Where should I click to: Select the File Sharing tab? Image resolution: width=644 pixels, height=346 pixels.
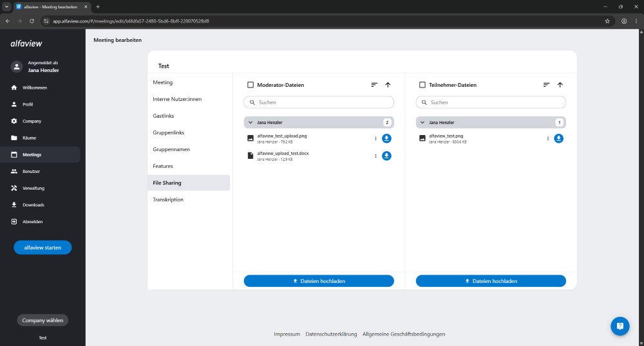(189, 183)
